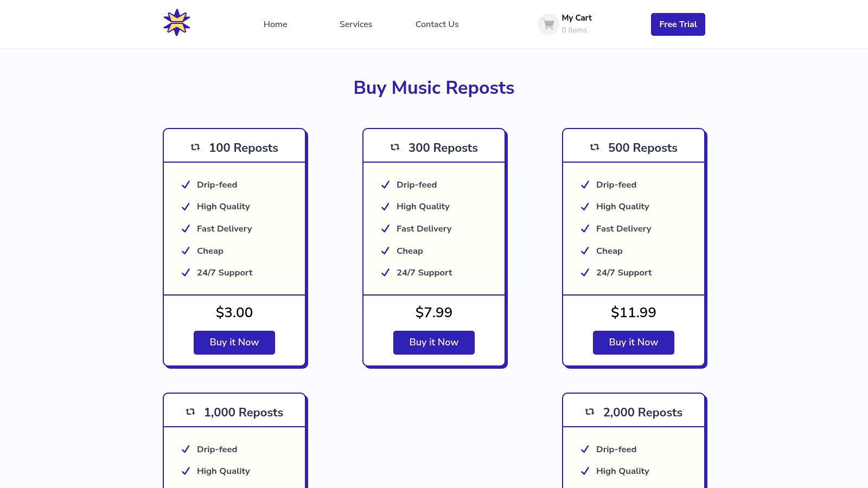
Task: Go to the Home menu item
Action: coord(275,24)
